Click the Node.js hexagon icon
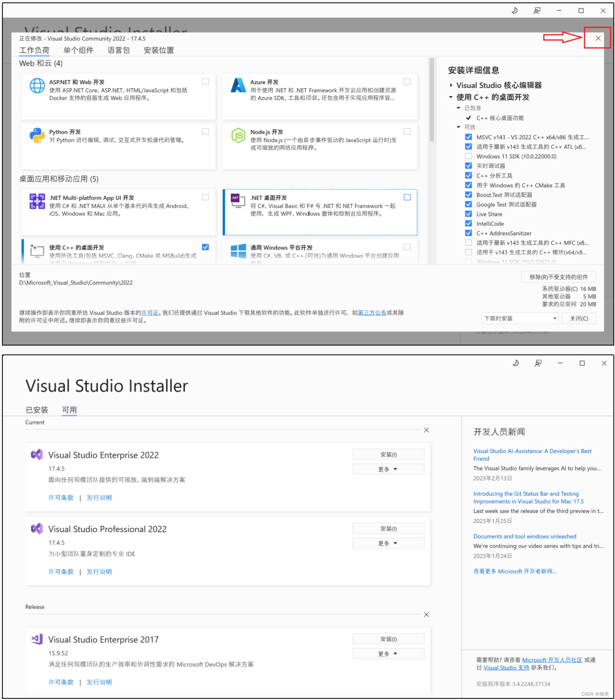This screenshot has width=615, height=700. click(238, 135)
